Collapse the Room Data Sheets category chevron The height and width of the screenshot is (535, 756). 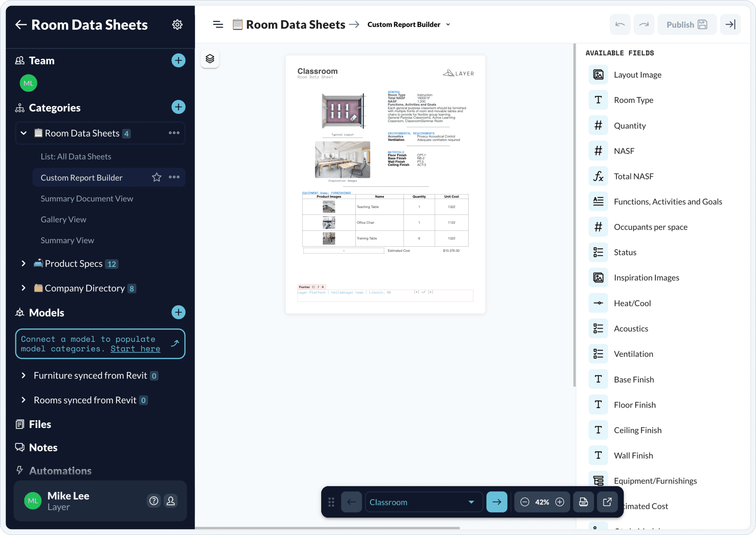click(24, 133)
